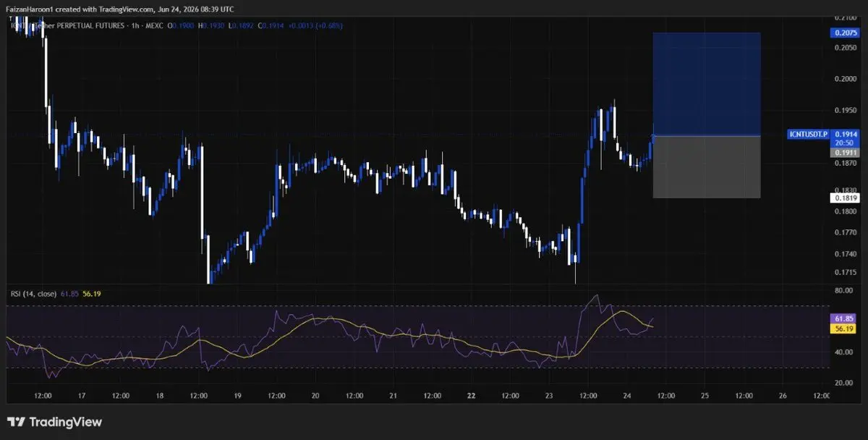The image size is (868, 440).
Task: Click the 0.1870 price scale label
Action: (x=845, y=164)
